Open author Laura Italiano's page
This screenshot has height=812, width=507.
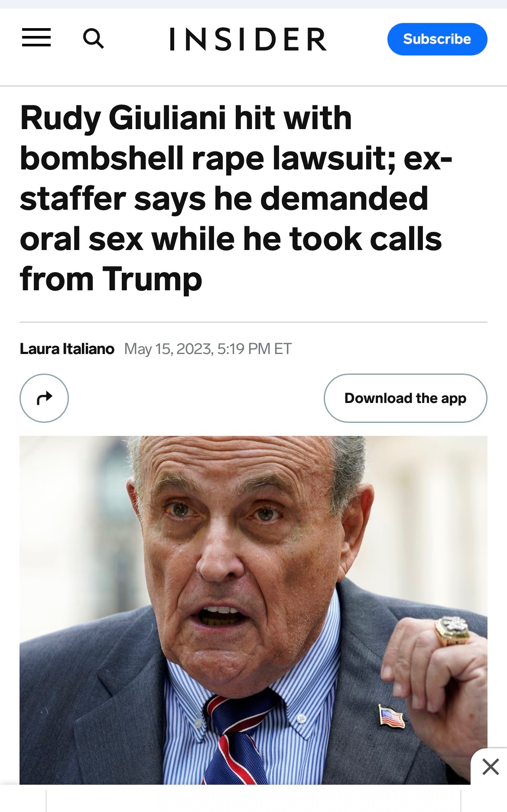click(67, 349)
